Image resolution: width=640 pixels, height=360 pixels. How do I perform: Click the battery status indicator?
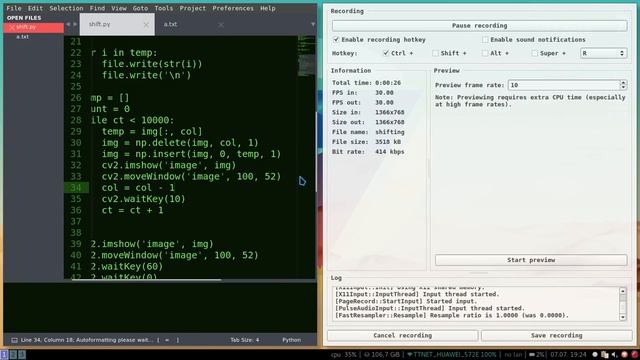[x=537, y=354]
